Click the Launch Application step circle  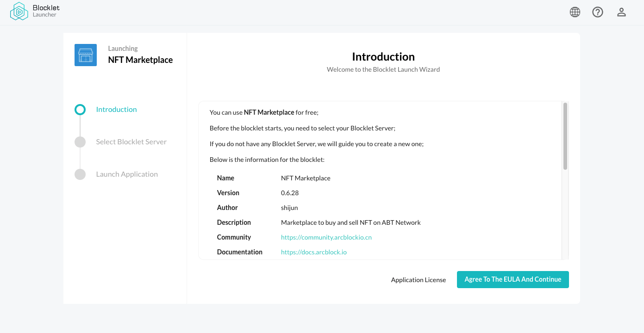coord(80,174)
